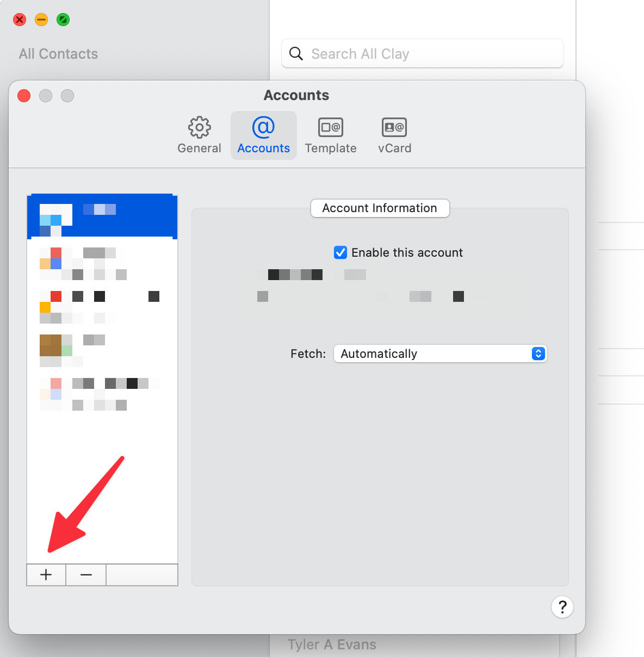Select the last account in the list
The image size is (644, 657).
click(x=102, y=394)
